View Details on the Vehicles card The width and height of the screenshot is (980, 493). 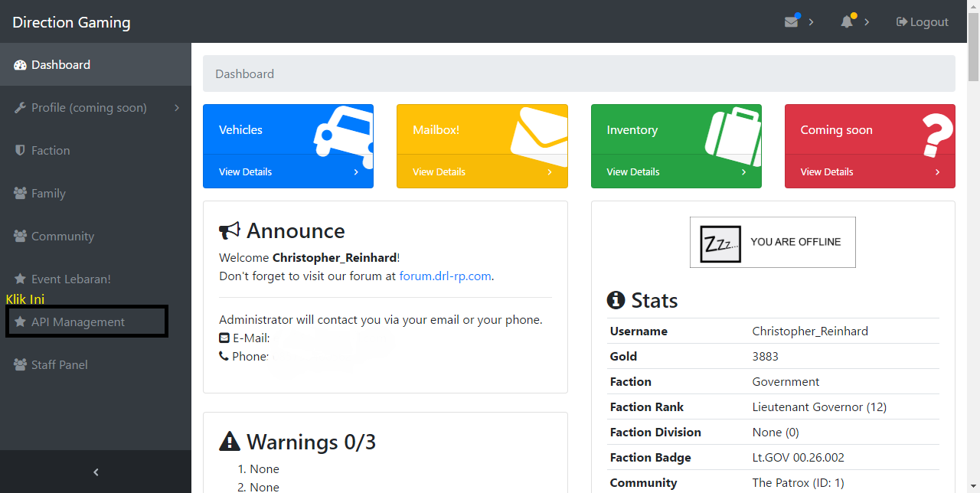pyautogui.click(x=245, y=171)
